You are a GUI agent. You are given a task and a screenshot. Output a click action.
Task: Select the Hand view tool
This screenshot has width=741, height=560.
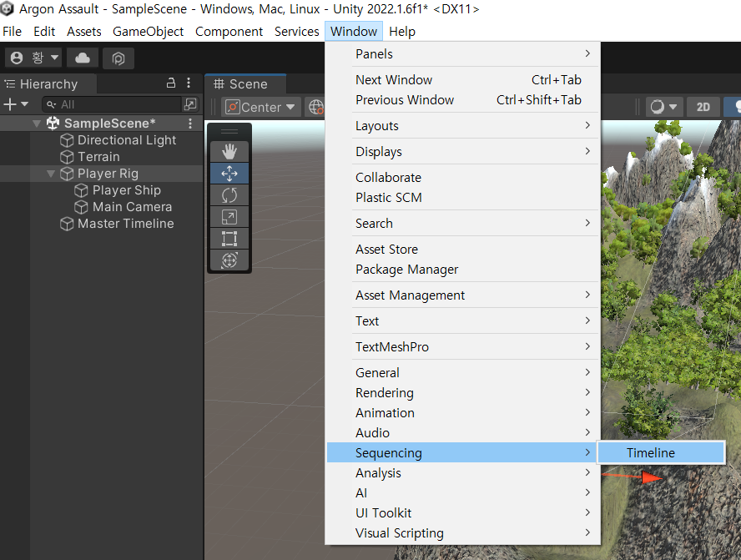click(229, 152)
